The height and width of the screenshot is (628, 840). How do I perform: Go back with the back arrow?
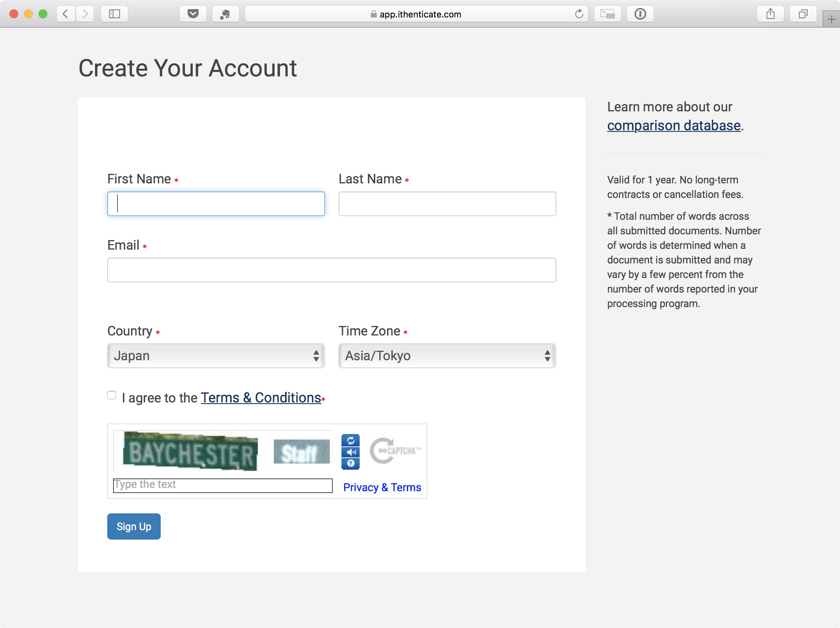pyautogui.click(x=66, y=14)
